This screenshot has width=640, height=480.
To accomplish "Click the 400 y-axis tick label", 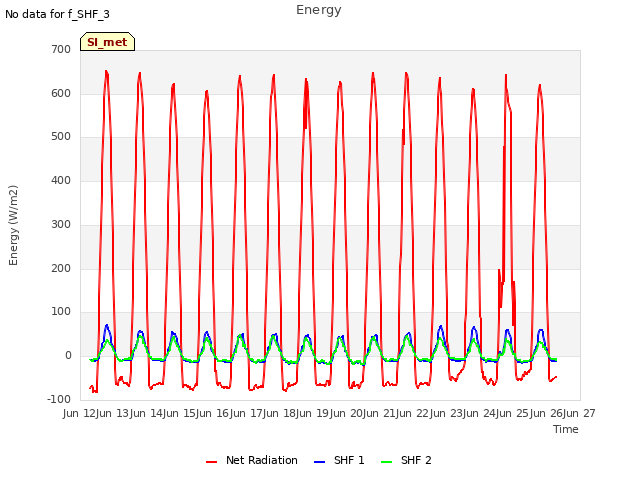I will click(x=61, y=180).
